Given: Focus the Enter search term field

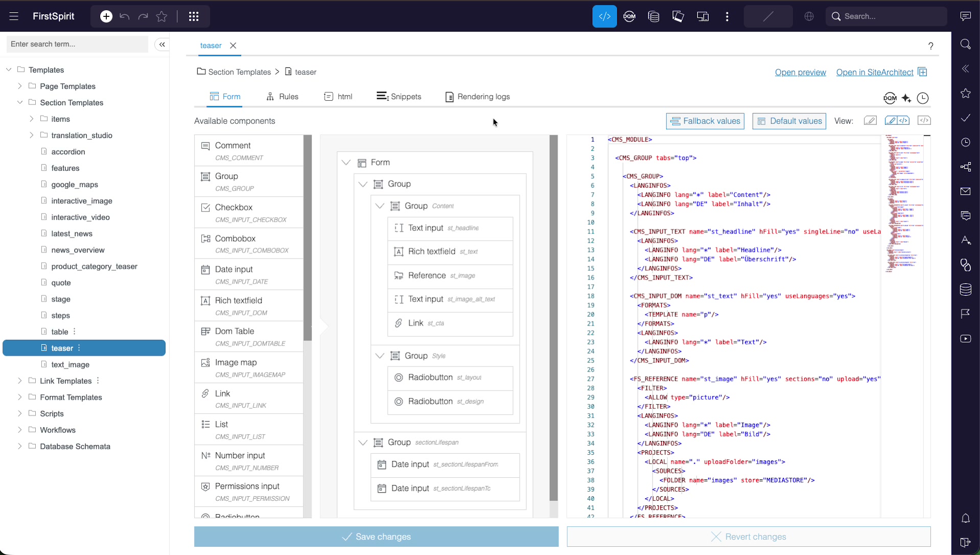Looking at the screenshot, I should pyautogui.click(x=77, y=44).
